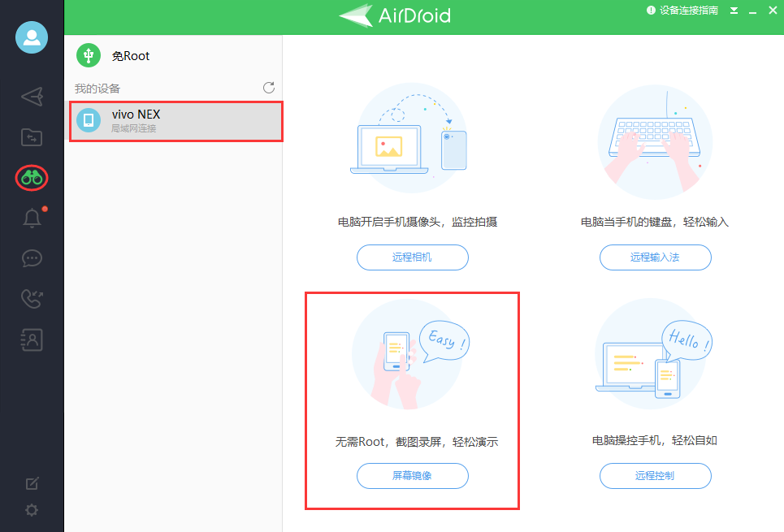Open the notification bell with red dot

pyautogui.click(x=31, y=218)
